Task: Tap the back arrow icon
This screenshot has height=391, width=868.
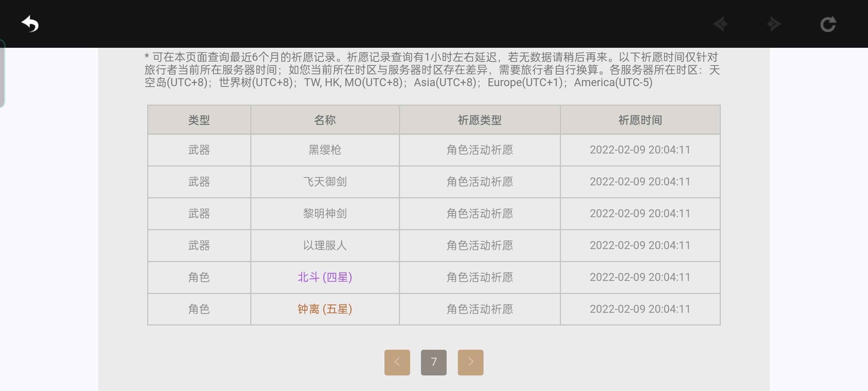Action: coord(30,24)
